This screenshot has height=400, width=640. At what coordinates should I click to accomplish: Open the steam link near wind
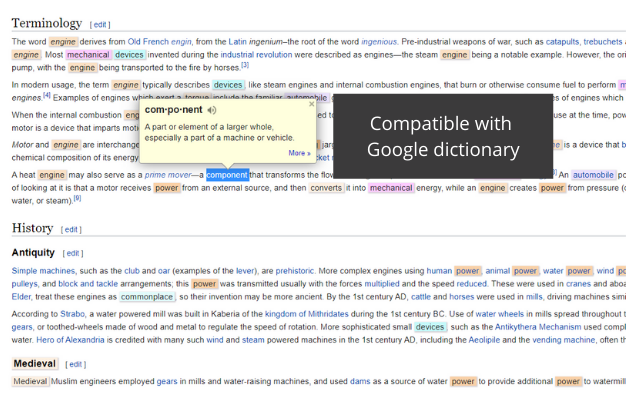point(253,340)
